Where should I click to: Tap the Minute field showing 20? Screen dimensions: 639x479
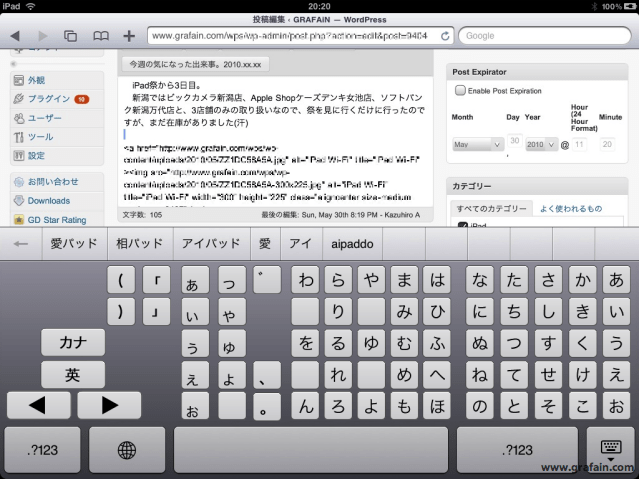[x=607, y=144]
